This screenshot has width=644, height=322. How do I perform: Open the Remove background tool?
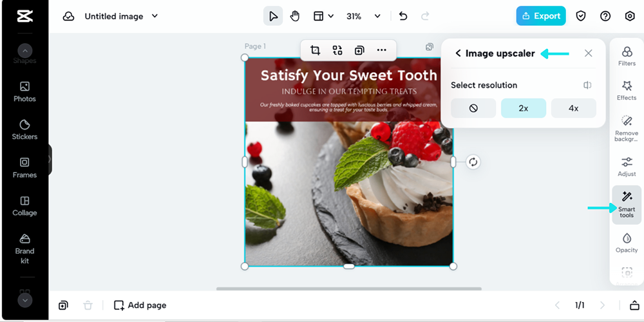[627, 128]
